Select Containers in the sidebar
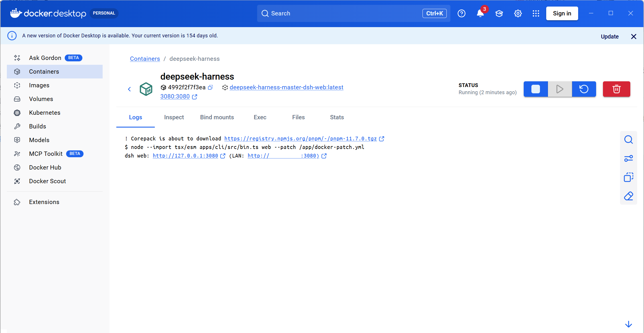 [55, 72]
